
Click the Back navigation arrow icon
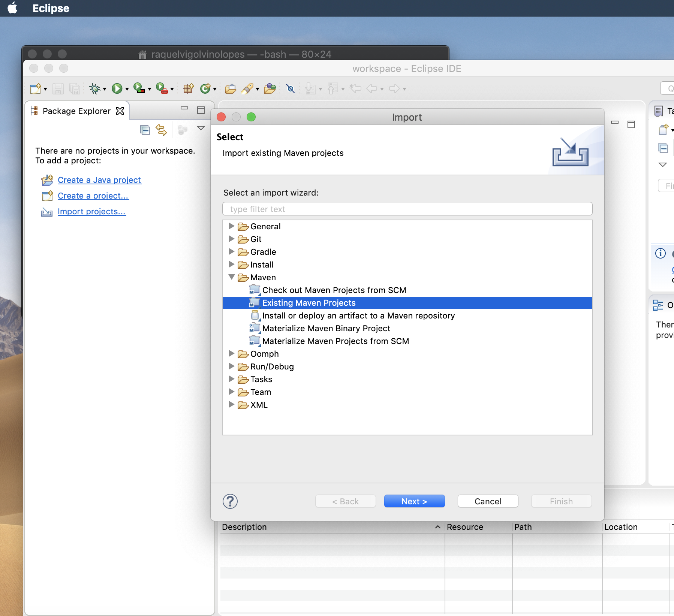point(372,89)
